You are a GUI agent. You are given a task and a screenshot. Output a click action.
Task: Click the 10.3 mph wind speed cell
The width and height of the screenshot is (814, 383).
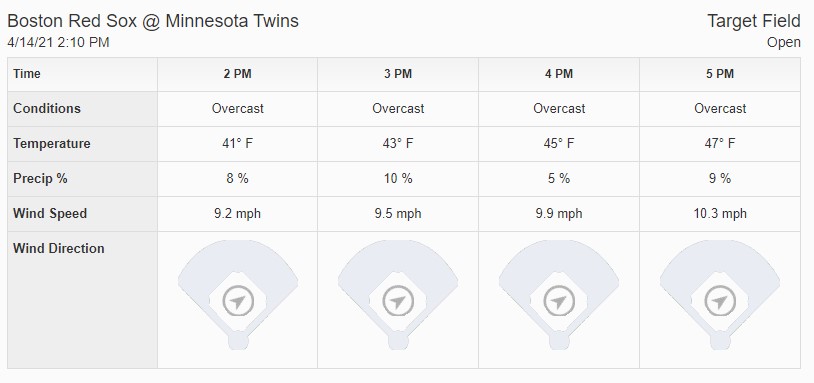coord(720,213)
